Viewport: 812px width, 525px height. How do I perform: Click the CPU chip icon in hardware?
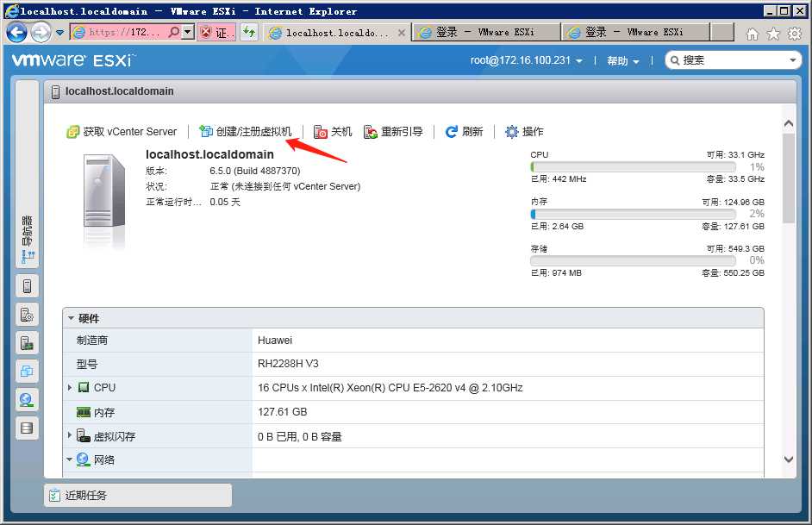click(x=84, y=387)
